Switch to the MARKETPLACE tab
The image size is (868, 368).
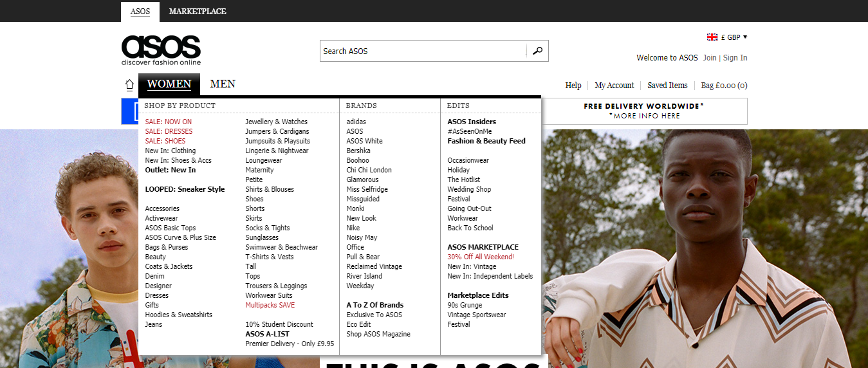[x=198, y=11]
